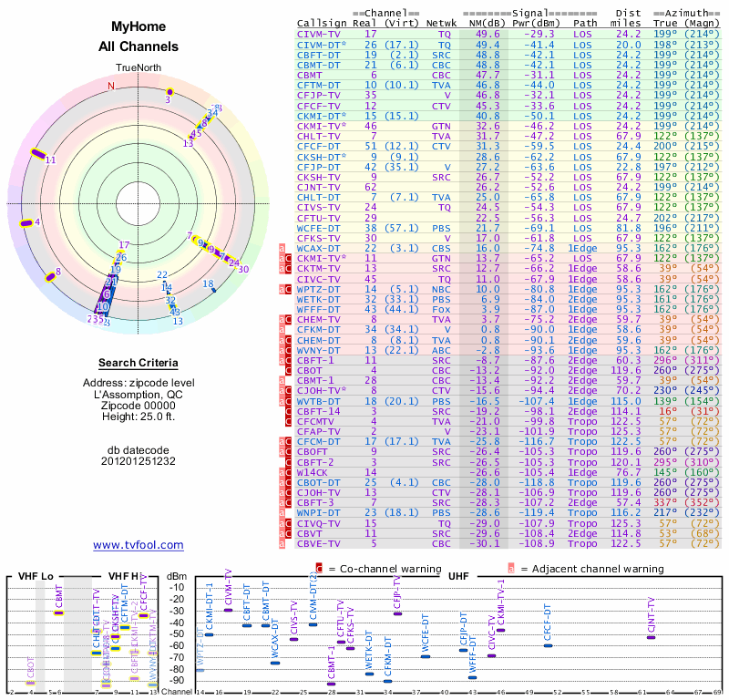The image size is (729, 700).
Task: Click the co-channel 'C' badge on CBOT row
Action: (x=288, y=371)
